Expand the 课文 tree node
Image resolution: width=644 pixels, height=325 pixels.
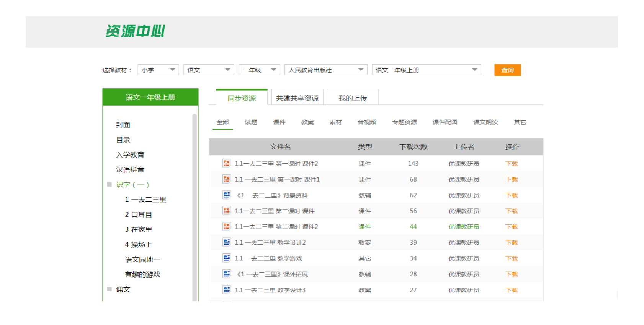click(110, 289)
